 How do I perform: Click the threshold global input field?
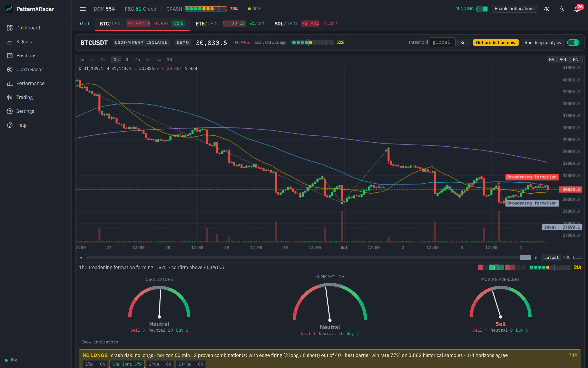(x=442, y=42)
